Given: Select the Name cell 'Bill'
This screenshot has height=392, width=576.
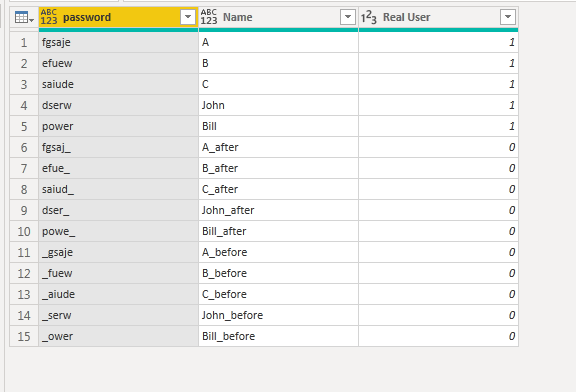Looking at the screenshot, I should click(x=278, y=126).
